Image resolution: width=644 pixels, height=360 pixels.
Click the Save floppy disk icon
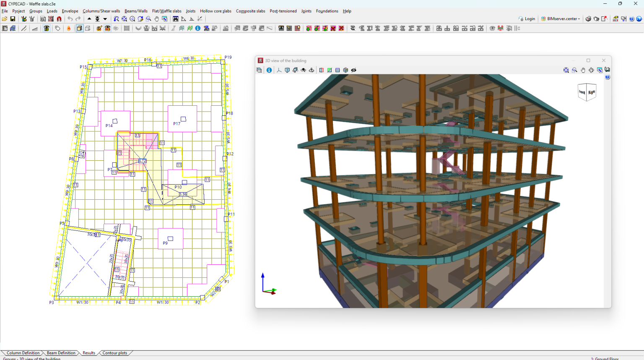pyautogui.click(x=13, y=19)
